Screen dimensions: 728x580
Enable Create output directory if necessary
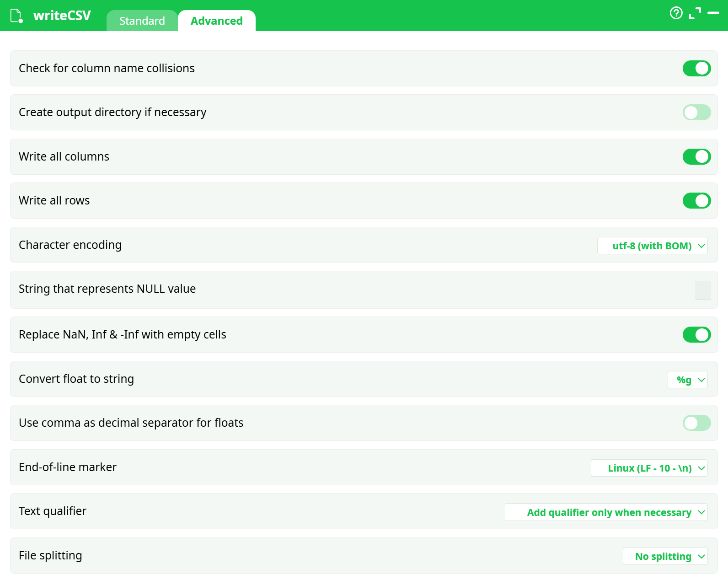(x=696, y=113)
